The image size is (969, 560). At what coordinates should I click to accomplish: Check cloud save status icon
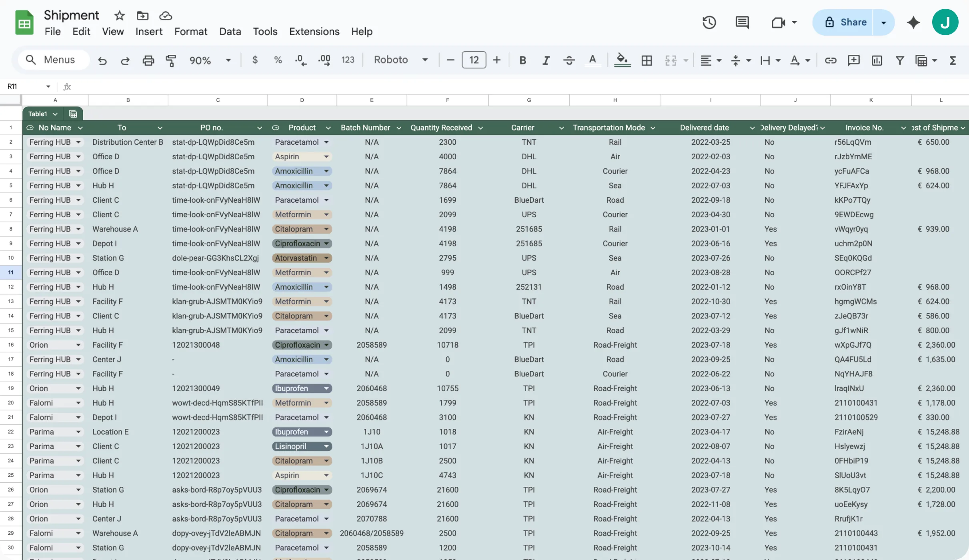(166, 16)
